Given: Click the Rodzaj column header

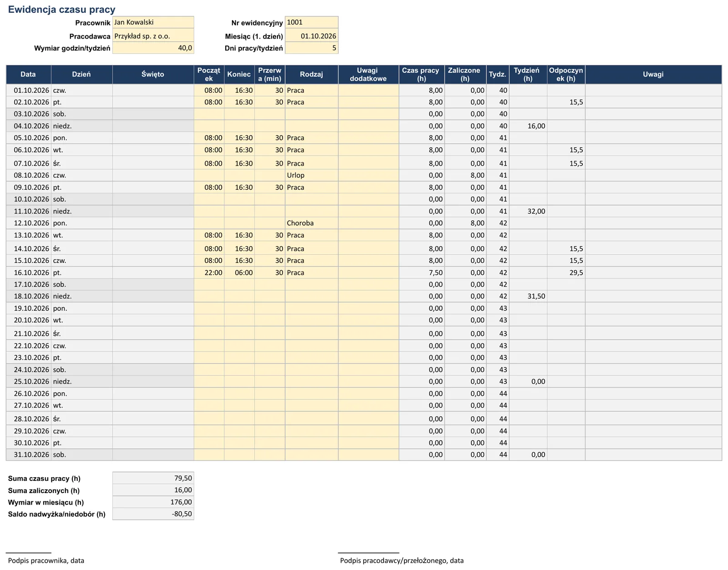Looking at the screenshot, I should tap(312, 74).
